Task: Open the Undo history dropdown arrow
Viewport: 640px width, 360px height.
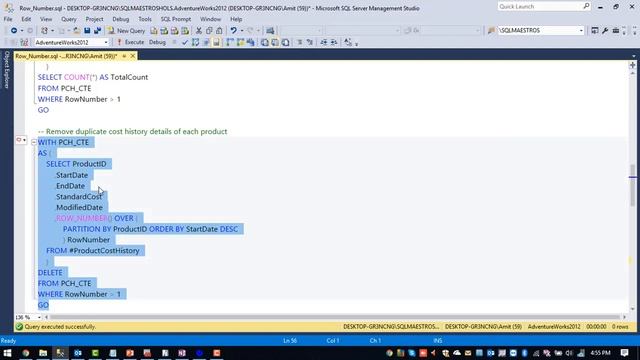Action: [242, 31]
